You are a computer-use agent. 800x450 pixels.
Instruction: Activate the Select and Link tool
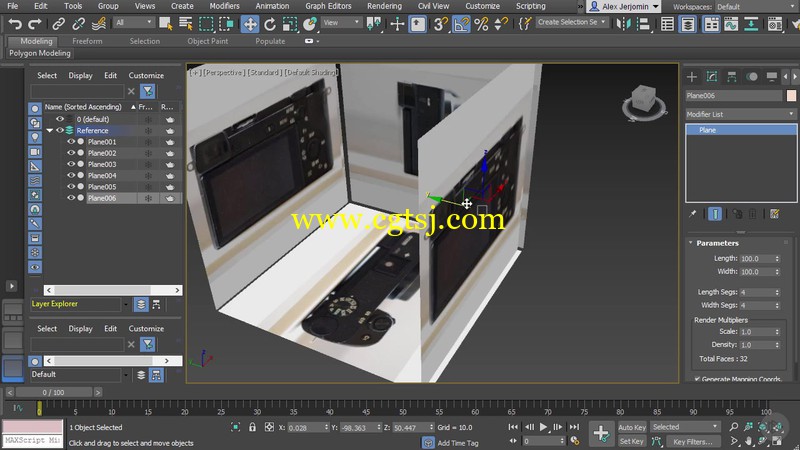point(59,23)
